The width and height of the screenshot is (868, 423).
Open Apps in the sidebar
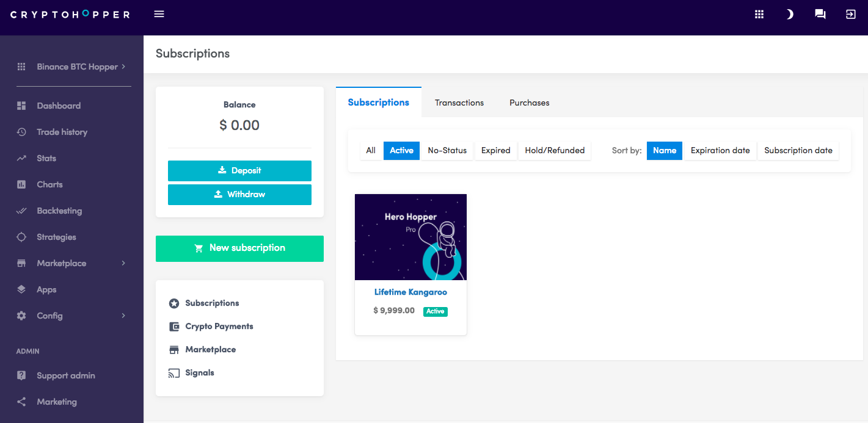[46, 289]
